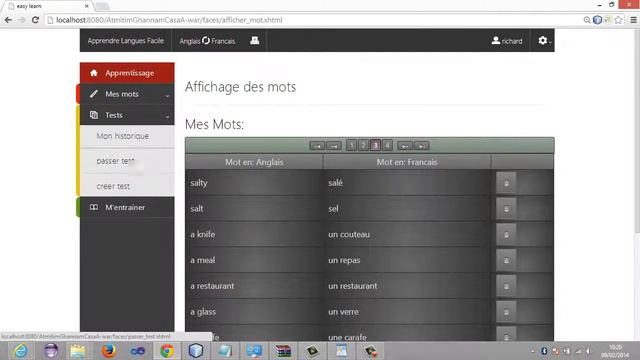Click the pencil icon beside Mes mots
The height and width of the screenshot is (360, 640).
[x=93, y=94]
